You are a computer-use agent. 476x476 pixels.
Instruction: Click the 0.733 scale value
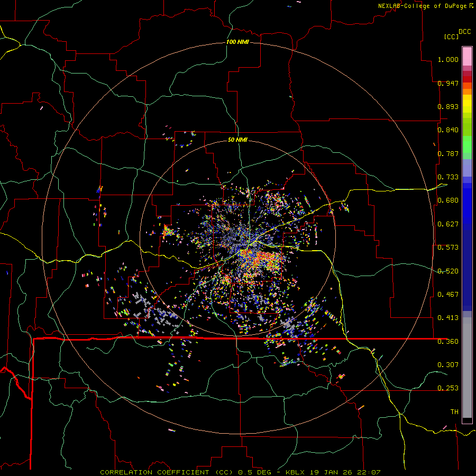point(448,177)
